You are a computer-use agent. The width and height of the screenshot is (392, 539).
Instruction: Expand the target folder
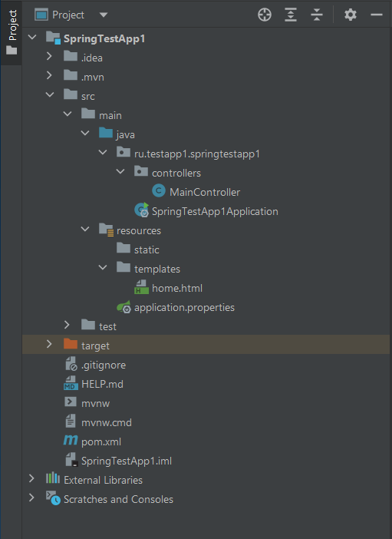(x=49, y=344)
